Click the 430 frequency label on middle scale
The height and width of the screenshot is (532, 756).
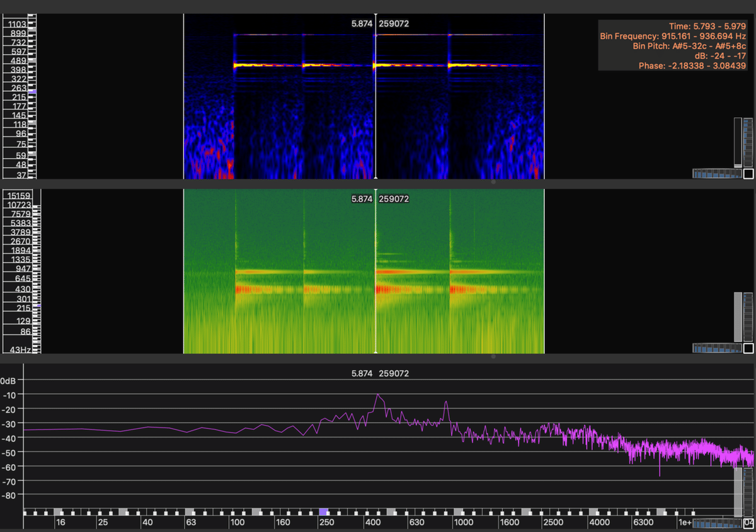click(23, 288)
